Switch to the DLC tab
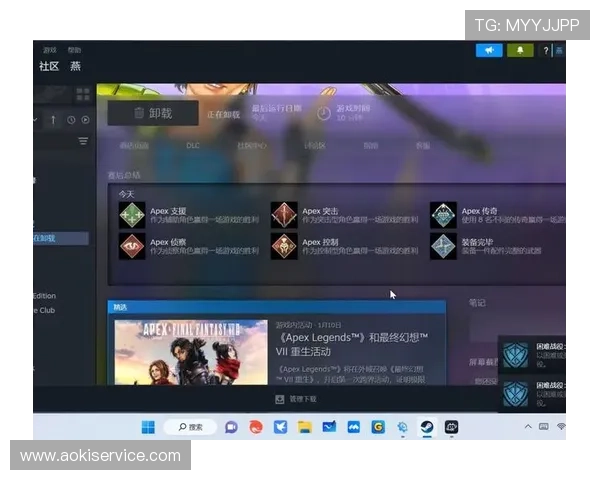Viewport: 600px width, 480px height. tap(193, 146)
